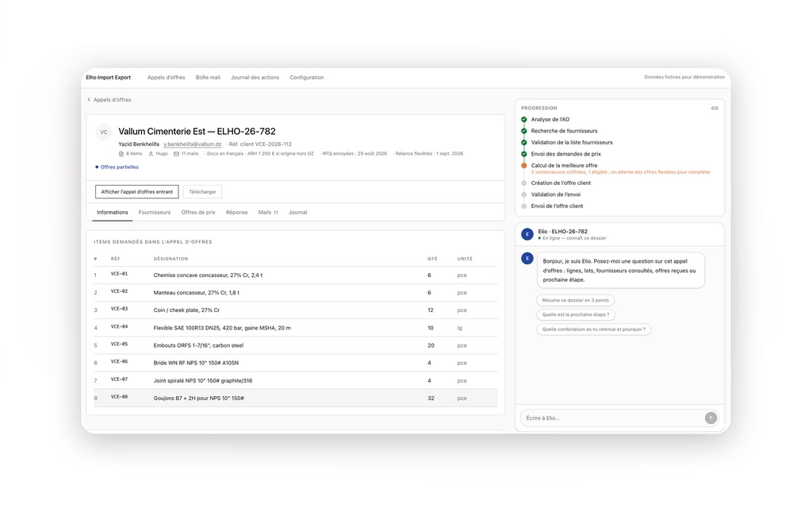Click the orange dot for Calcul de la meilleure offre

pos(524,166)
